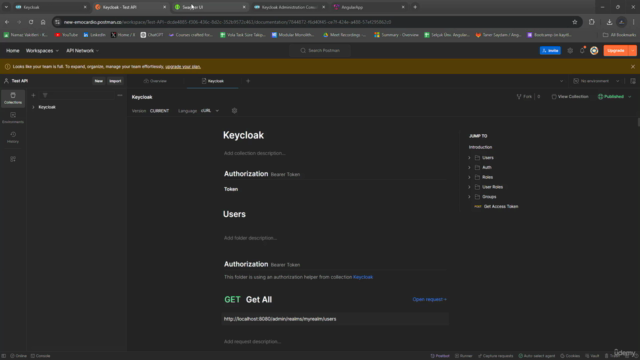This screenshot has width=640, height=360.
Task: Click the documentation settings gear next to Language
Action: click(x=234, y=111)
